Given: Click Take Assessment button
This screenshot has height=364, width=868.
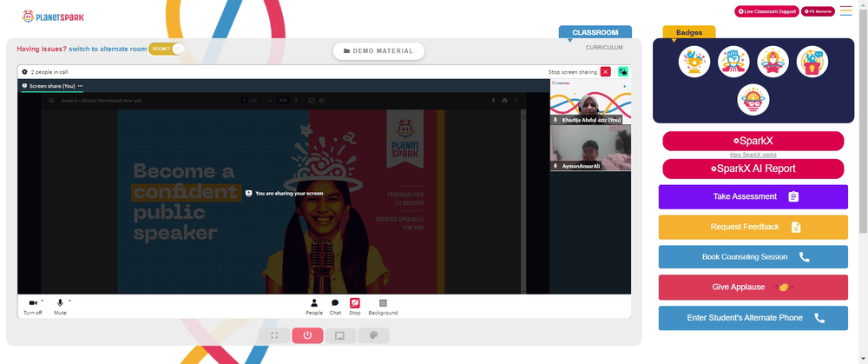Looking at the screenshot, I should 753,196.
